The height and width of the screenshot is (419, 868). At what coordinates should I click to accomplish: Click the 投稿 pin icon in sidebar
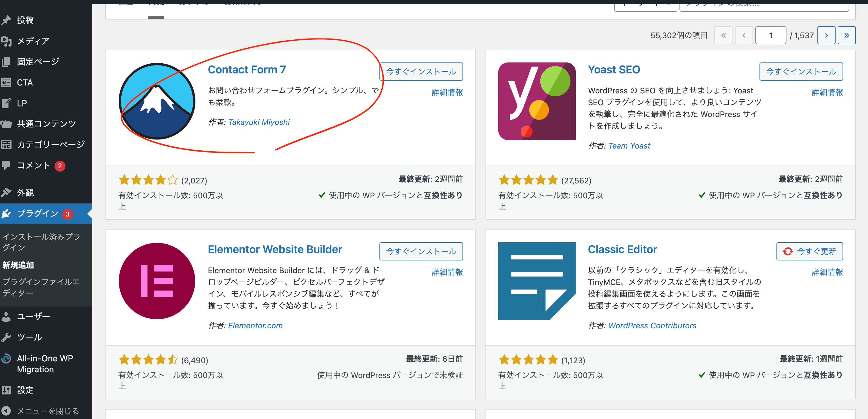[x=6, y=20]
